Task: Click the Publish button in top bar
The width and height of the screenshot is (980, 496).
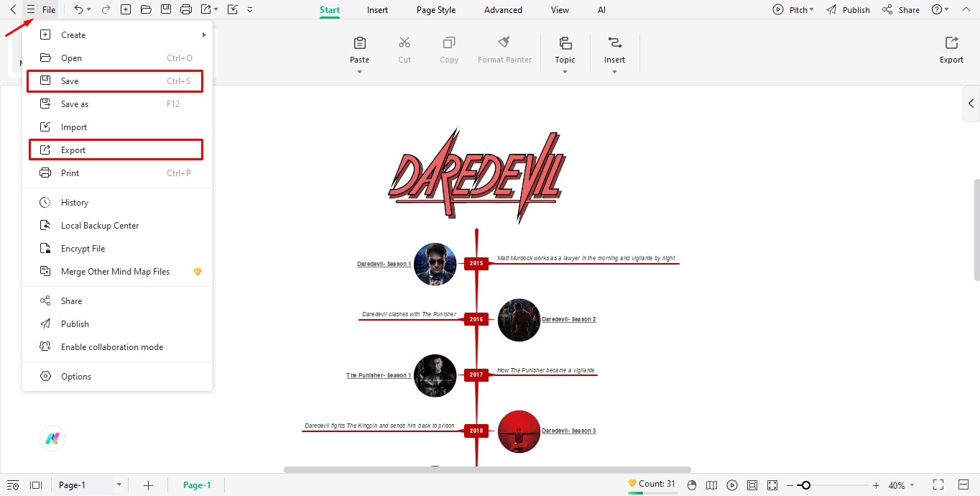Action: pos(848,10)
